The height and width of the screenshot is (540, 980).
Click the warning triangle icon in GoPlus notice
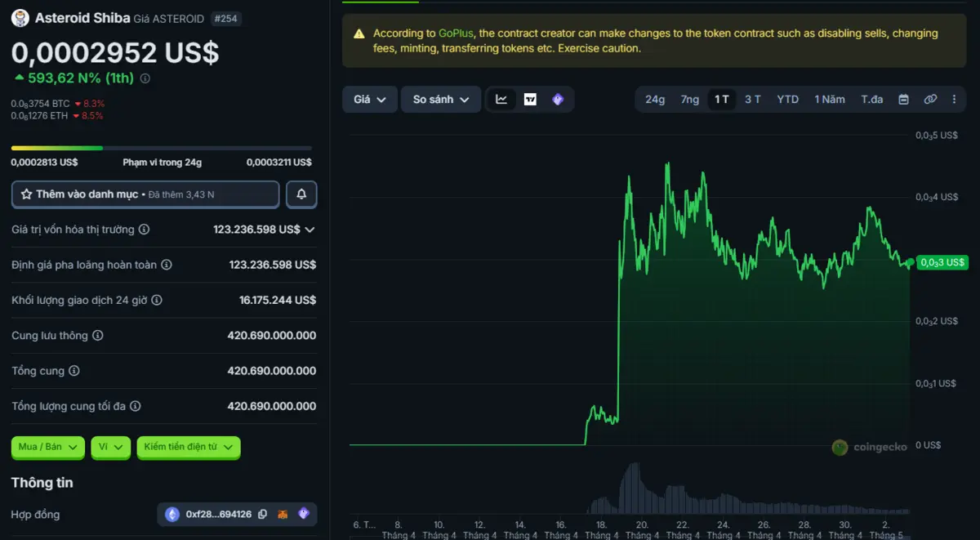pyautogui.click(x=359, y=34)
